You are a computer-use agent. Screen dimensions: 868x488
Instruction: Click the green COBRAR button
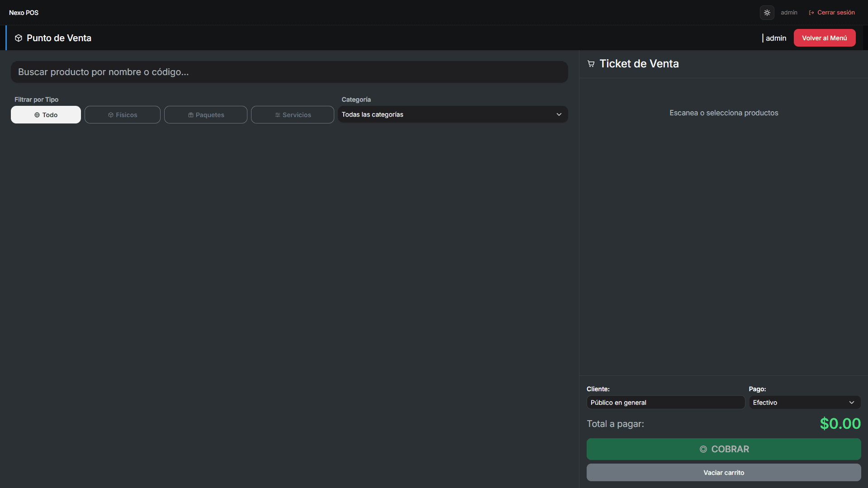[x=724, y=449]
